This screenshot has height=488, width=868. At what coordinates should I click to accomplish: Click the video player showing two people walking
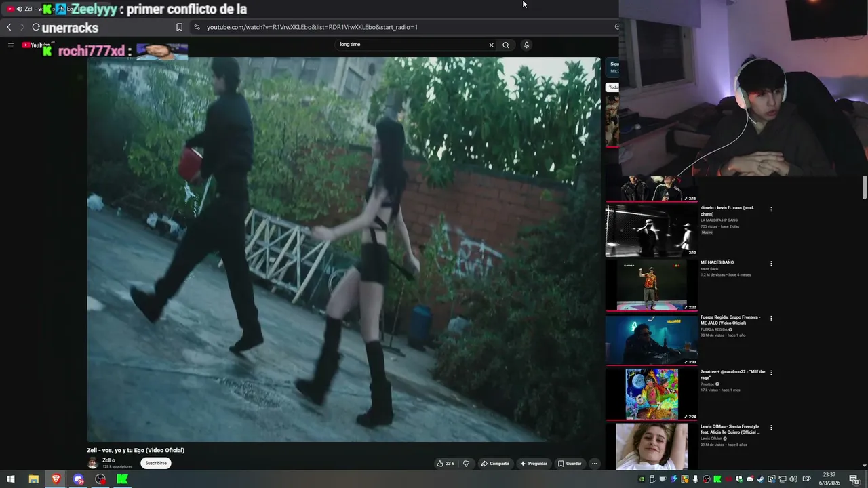pos(343,249)
